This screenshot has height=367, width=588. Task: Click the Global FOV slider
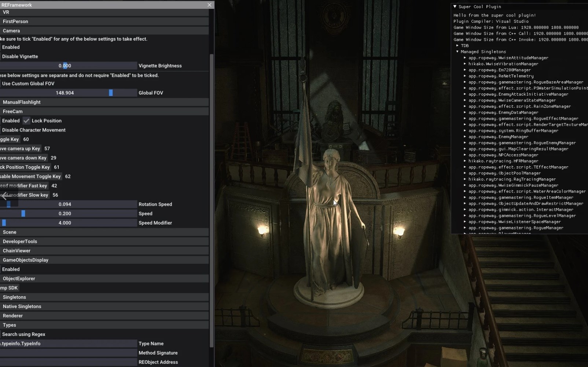68,93
